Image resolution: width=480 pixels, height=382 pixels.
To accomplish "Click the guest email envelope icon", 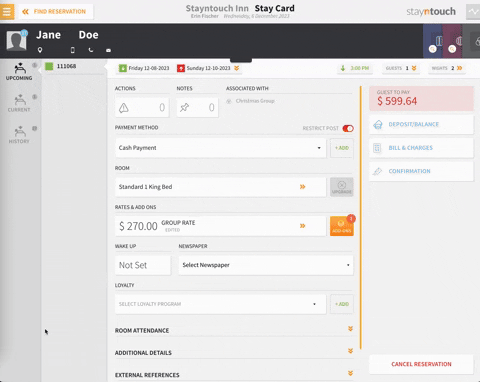I will tap(108, 50).
